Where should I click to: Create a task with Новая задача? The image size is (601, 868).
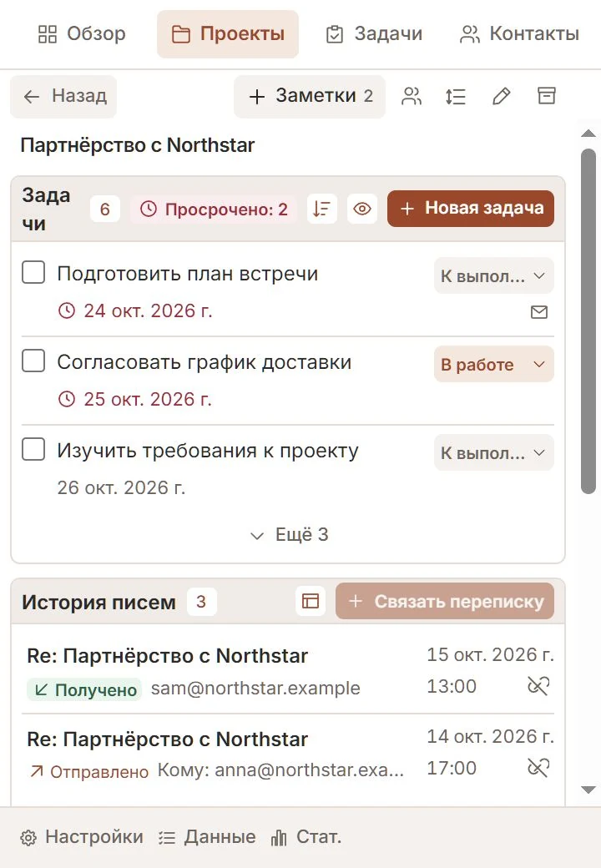point(471,208)
